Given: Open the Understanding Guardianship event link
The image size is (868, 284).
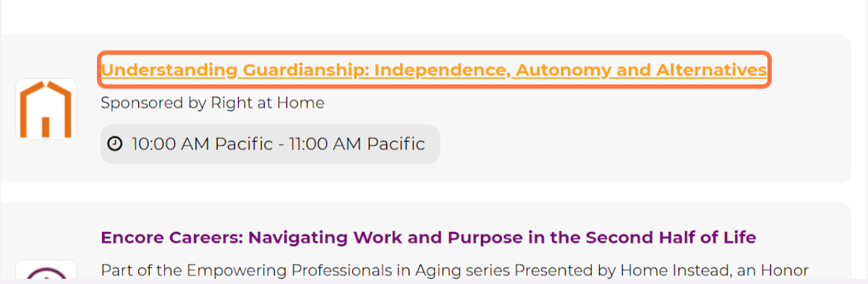Looking at the screenshot, I should coord(433,70).
